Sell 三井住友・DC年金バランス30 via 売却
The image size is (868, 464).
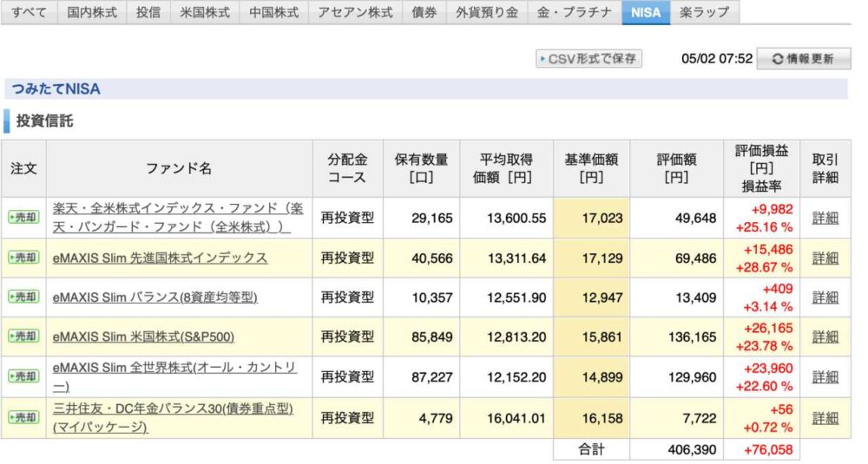(x=23, y=417)
